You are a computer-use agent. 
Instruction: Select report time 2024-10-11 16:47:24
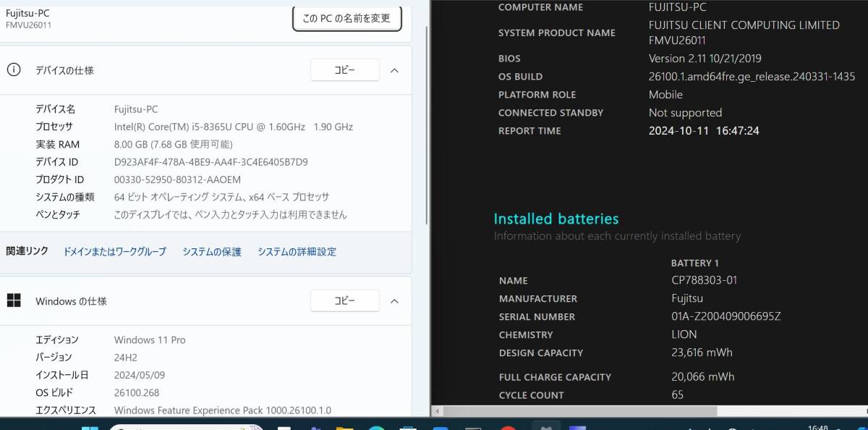pyautogui.click(x=704, y=131)
